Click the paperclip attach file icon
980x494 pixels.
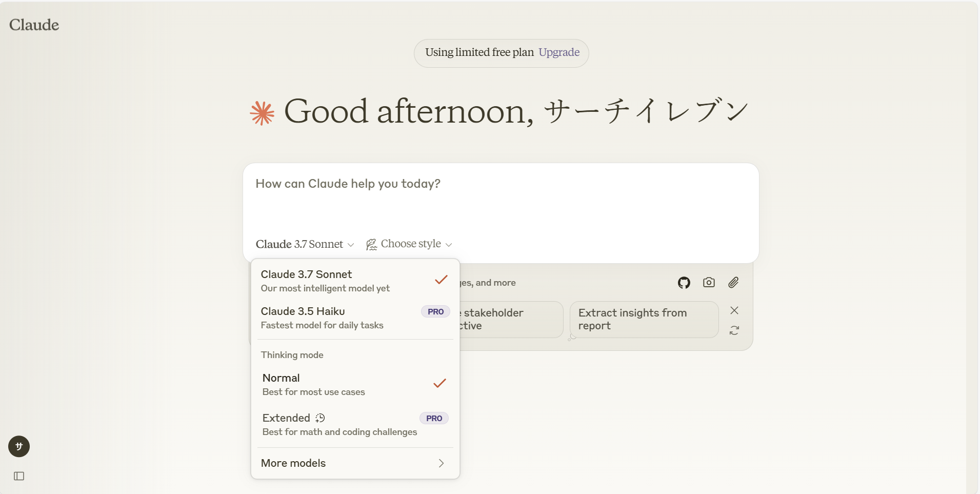pyautogui.click(x=733, y=282)
